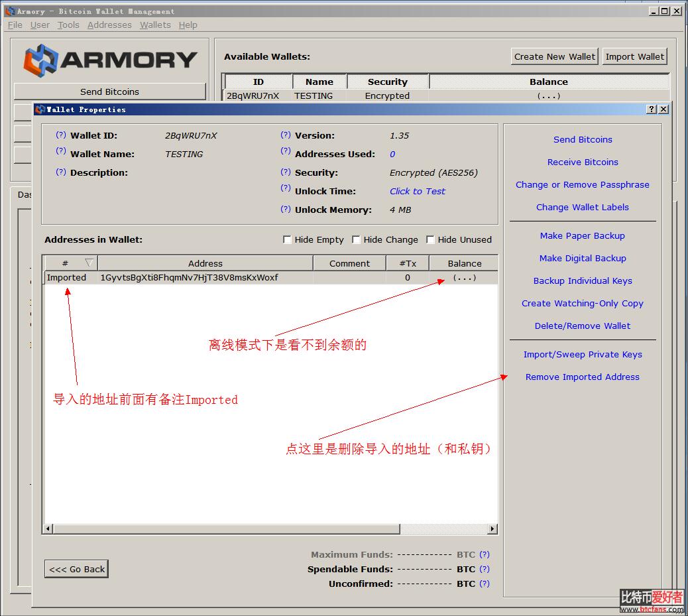Click the help icon beside Addresses Used
Viewport: 688px width, 616px height.
pyautogui.click(x=286, y=151)
